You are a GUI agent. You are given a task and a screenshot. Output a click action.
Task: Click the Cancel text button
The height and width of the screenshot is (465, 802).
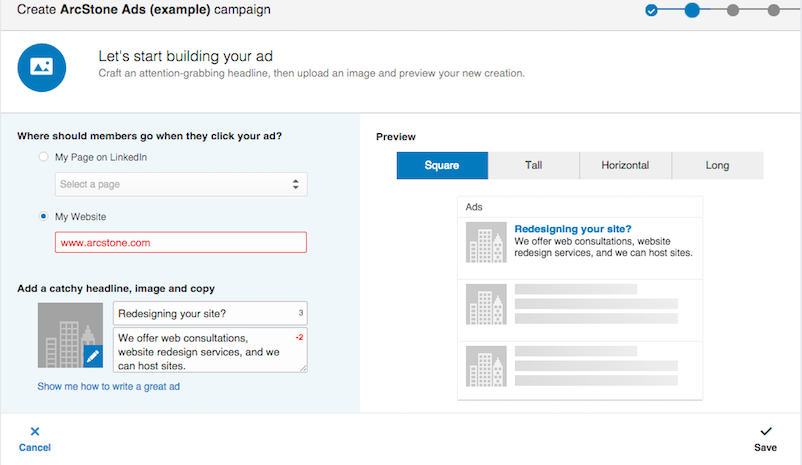point(35,448)
